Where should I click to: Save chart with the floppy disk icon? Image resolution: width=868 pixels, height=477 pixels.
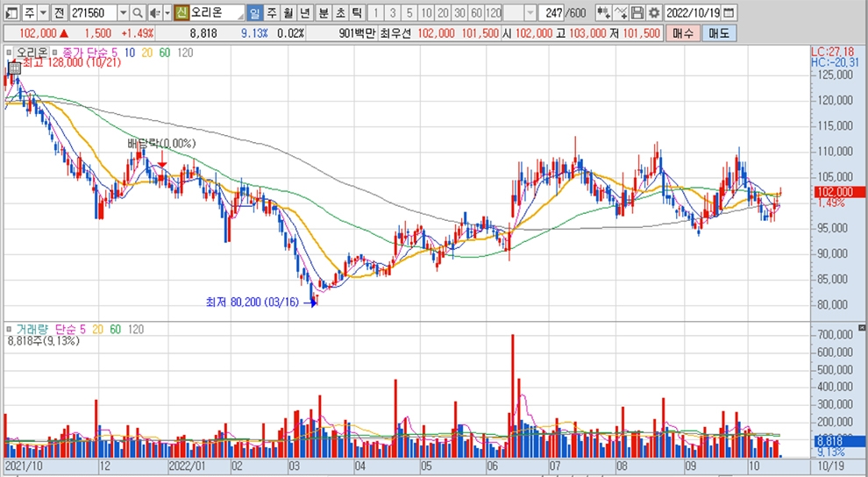pyautogui.click(x=637, y=13)
